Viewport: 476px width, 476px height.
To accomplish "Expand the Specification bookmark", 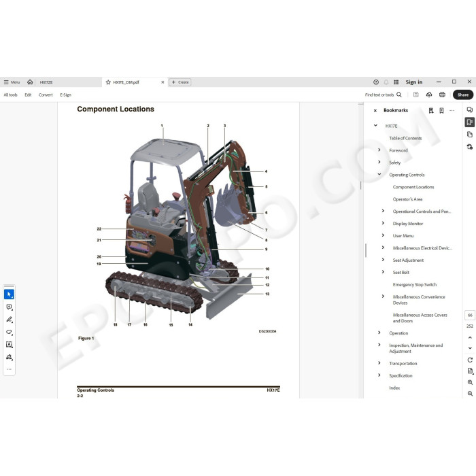I will [x=379, y=375].
